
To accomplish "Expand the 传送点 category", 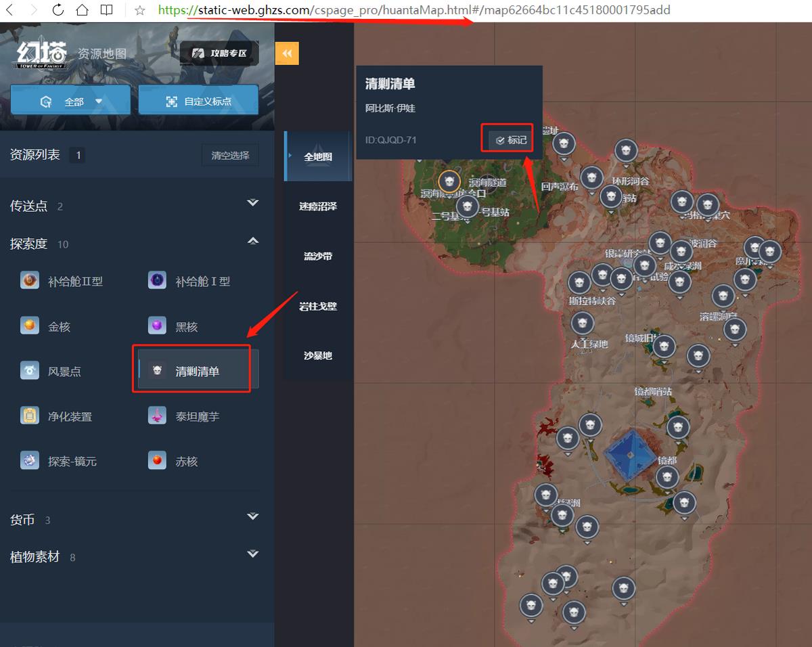I will [x=253, y=203].
